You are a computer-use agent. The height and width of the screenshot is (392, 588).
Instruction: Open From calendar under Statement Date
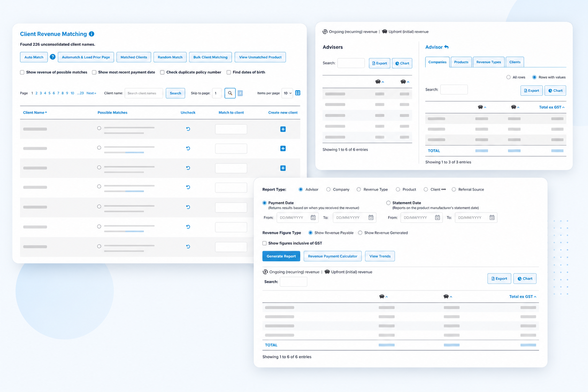438,217
